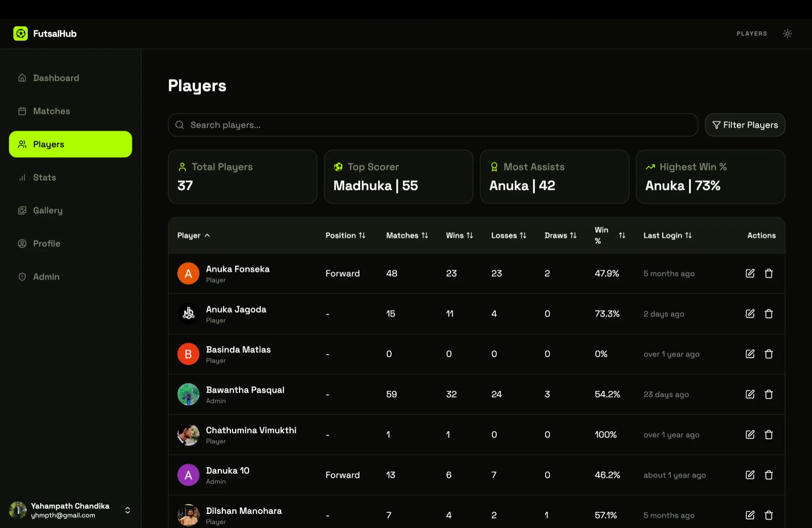This screenshot has height=528, width=812.
Task: Delete Anuka Fonseka with trash icon
Action: coord(769,273)
